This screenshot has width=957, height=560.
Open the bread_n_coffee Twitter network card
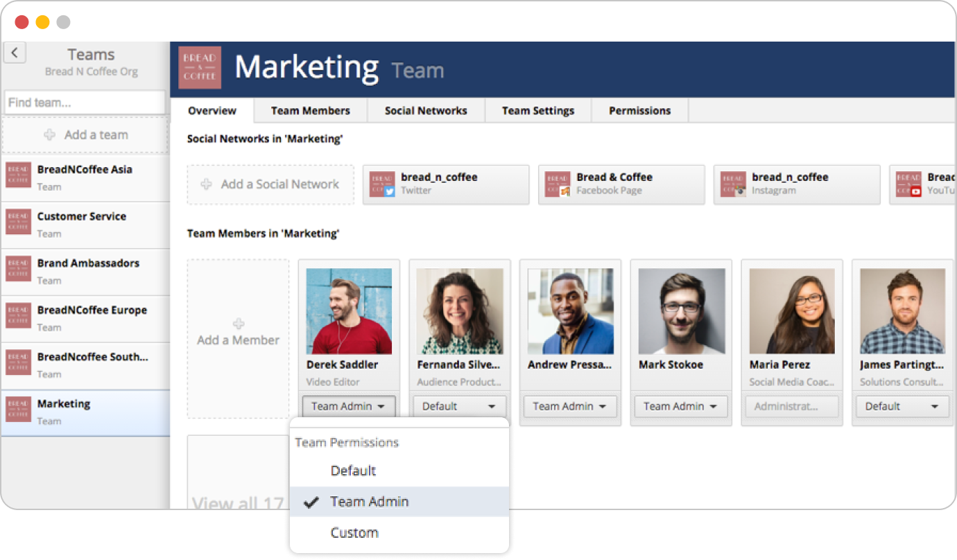(445, 184)
